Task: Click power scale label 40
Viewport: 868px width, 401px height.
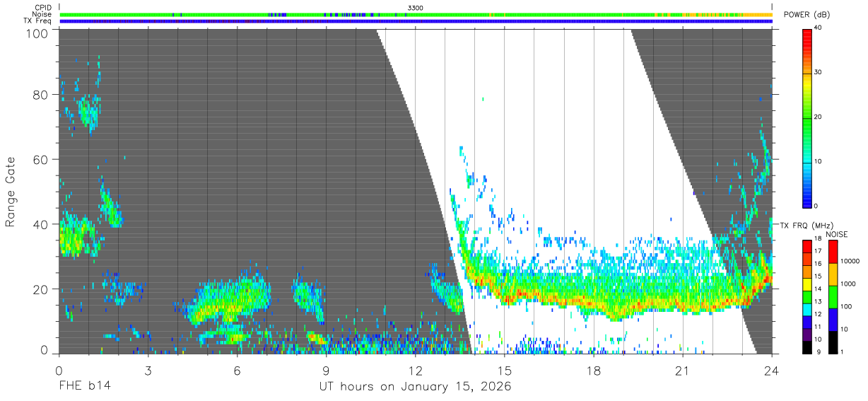Action: click(x=818, y=28)
